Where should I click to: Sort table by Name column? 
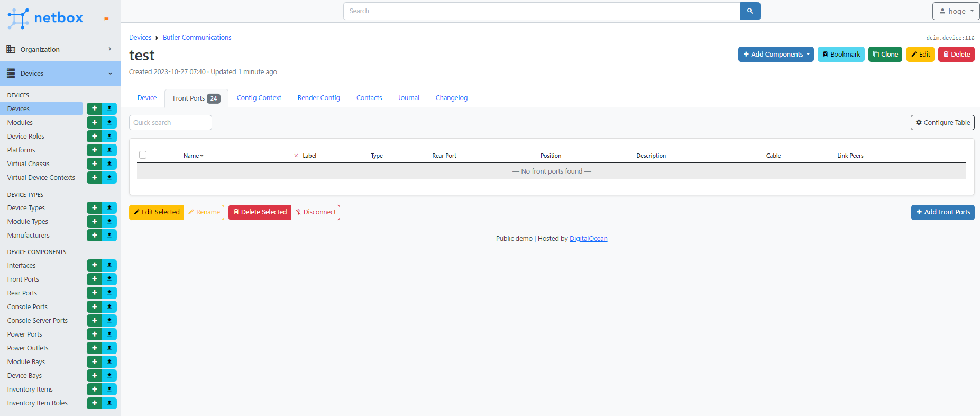(x=193, y=156)
